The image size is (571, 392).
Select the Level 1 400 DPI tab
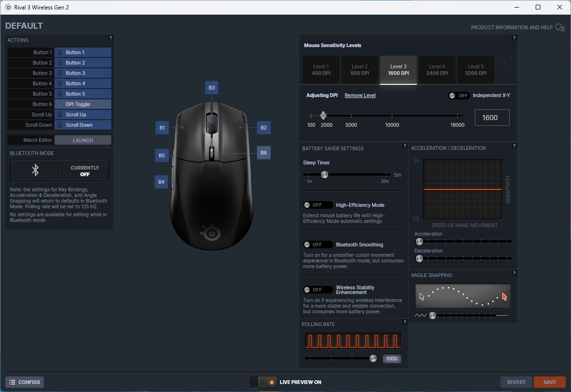[321, 70]
